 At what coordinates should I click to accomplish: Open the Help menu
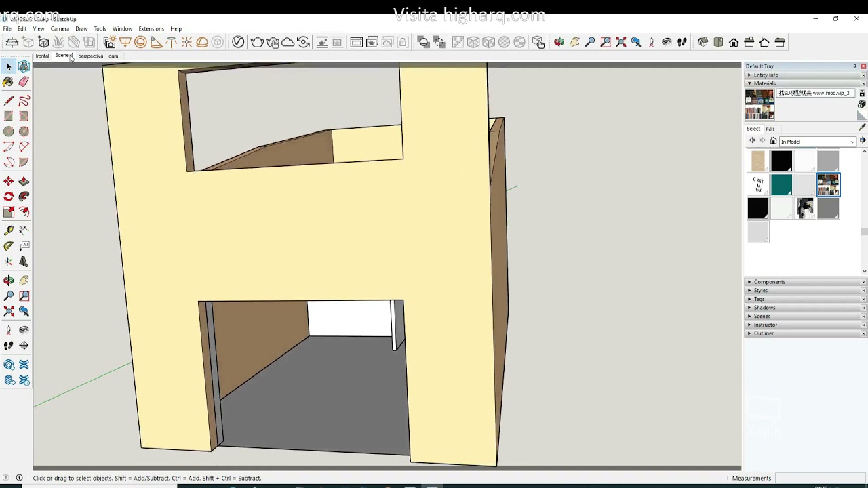(x=176, y=28)
